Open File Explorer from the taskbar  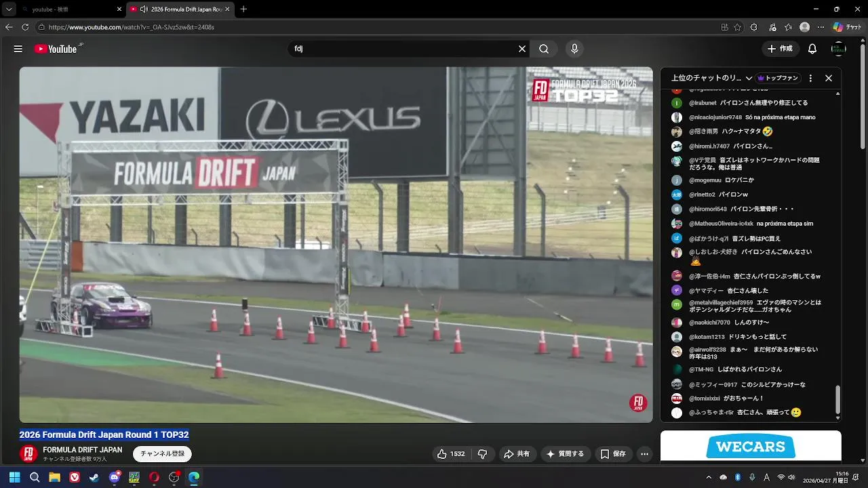[54, 477]
